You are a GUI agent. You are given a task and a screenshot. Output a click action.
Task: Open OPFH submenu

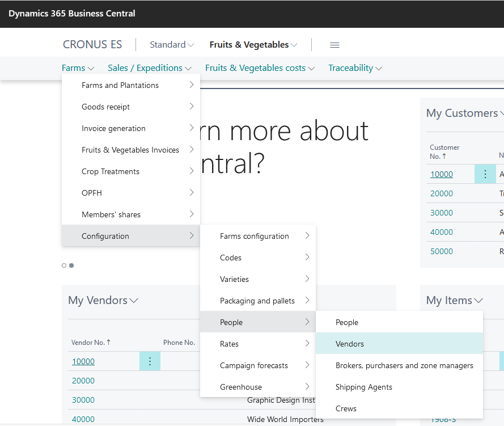tap(131, 193)
